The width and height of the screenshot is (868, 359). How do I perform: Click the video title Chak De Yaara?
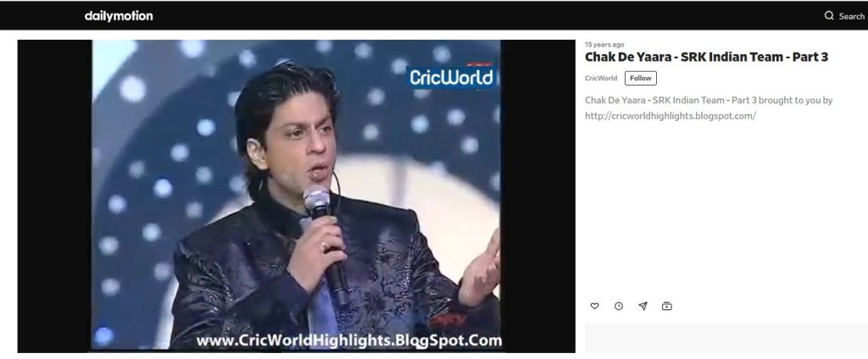coord(706,57)
